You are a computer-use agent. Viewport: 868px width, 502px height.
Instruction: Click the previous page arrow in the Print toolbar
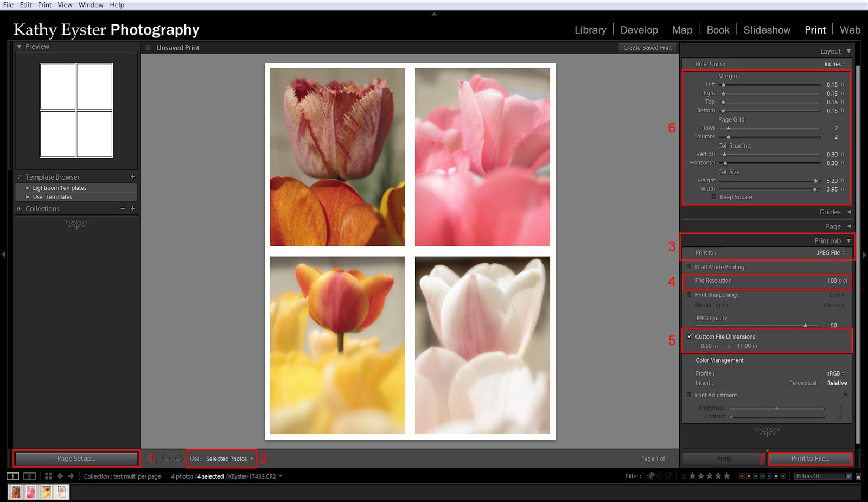[167, 459]
